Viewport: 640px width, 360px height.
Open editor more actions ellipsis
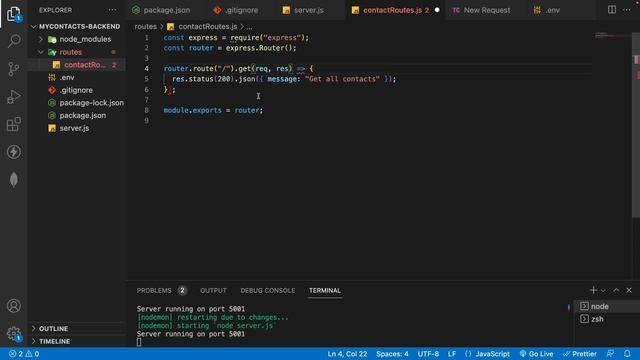coord(627,9)
